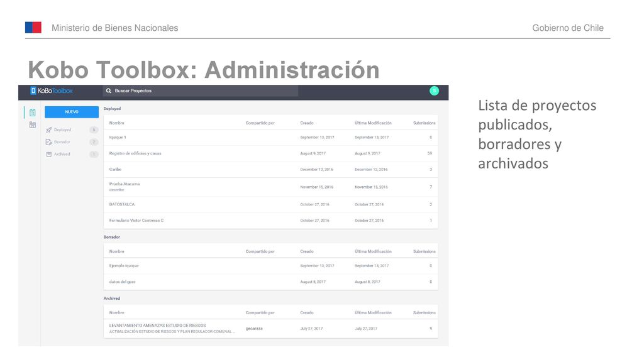Click the Ministerio de Bienes Nacionales text
Viewport: 644px width, 362px height.
coord(115,28)
